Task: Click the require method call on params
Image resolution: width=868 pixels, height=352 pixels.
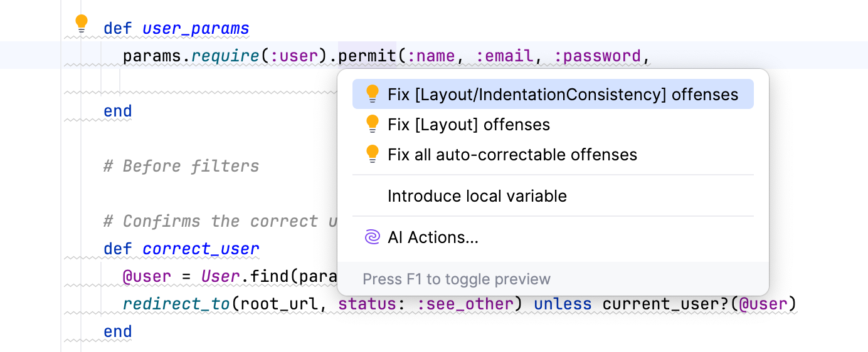Action: tap(225, 56)
